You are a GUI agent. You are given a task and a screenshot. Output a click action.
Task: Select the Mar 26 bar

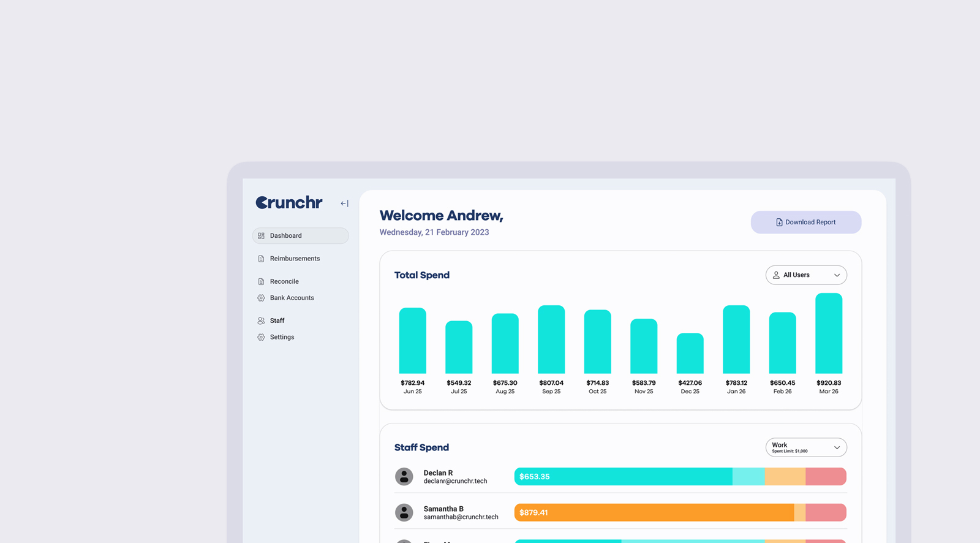point(829,333)
